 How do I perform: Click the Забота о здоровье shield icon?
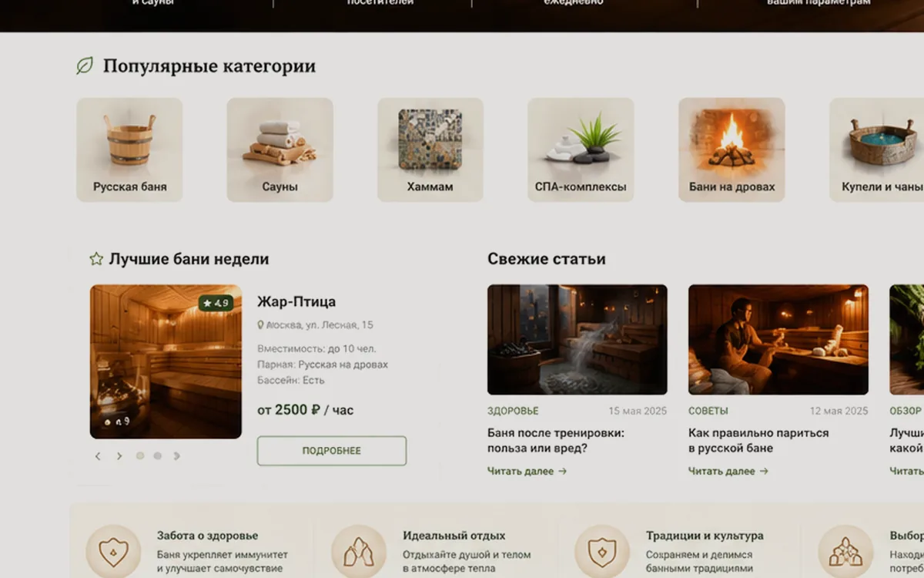coord(113,552)
